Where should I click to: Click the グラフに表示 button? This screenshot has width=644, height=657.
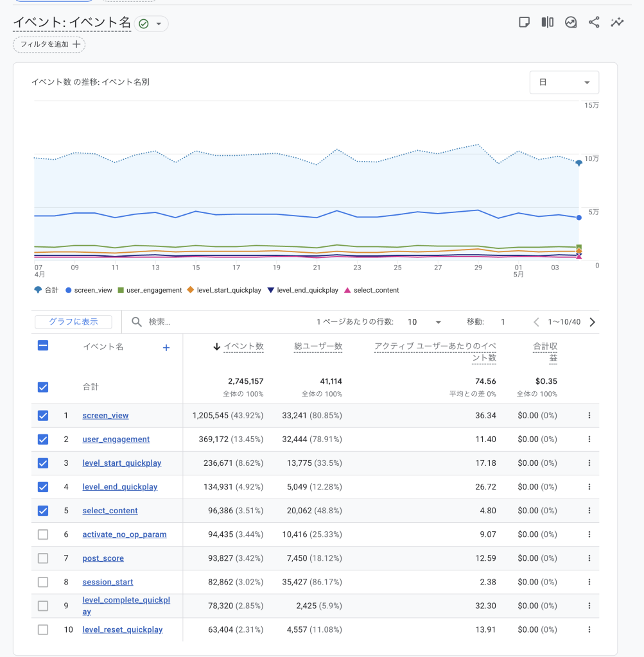coord(73,322)
